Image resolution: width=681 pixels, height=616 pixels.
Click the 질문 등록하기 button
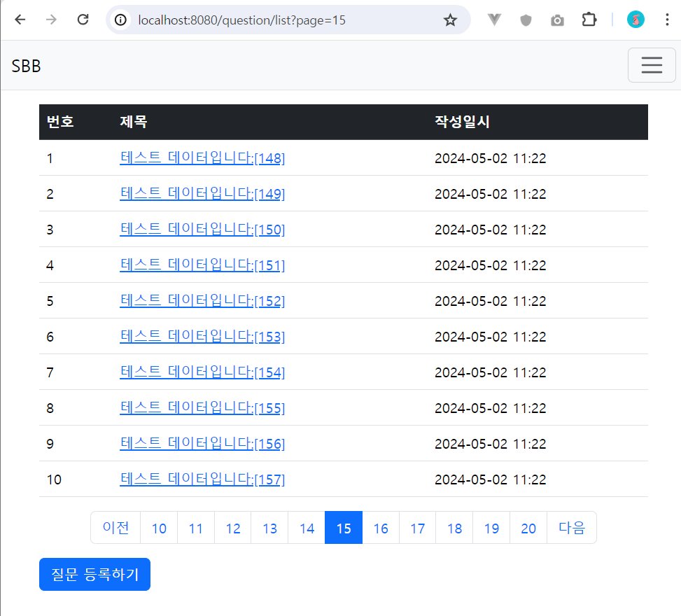(94, 574)
